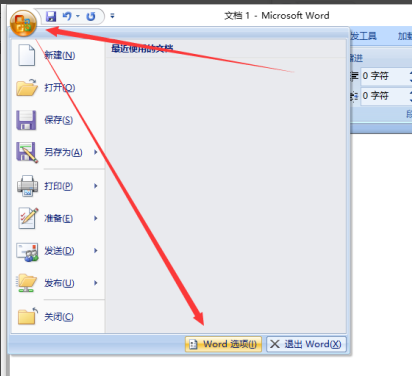Viewport: 412px width, 376px height.
Task: Select 准备(E) menu entry
Action: [x=58, y=218]
